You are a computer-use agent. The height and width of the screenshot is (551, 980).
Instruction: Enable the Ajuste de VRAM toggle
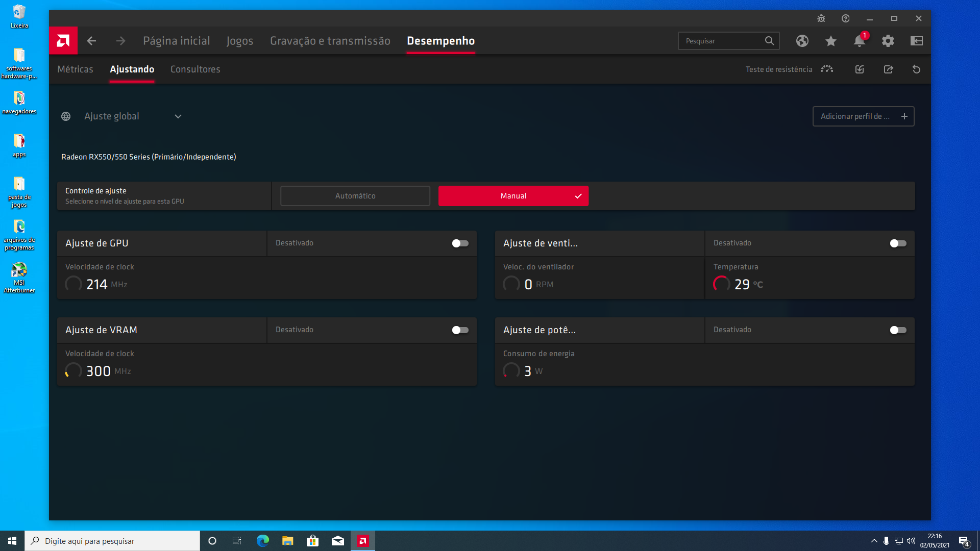pyautogui.click(x=460, y=330)
